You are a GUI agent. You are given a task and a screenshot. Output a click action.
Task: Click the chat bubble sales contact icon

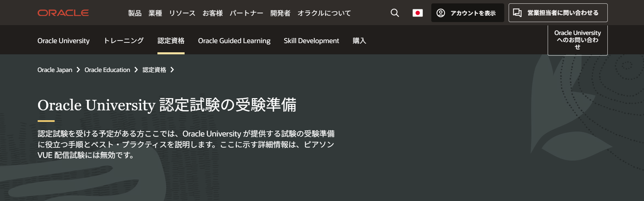click(517, 13)
